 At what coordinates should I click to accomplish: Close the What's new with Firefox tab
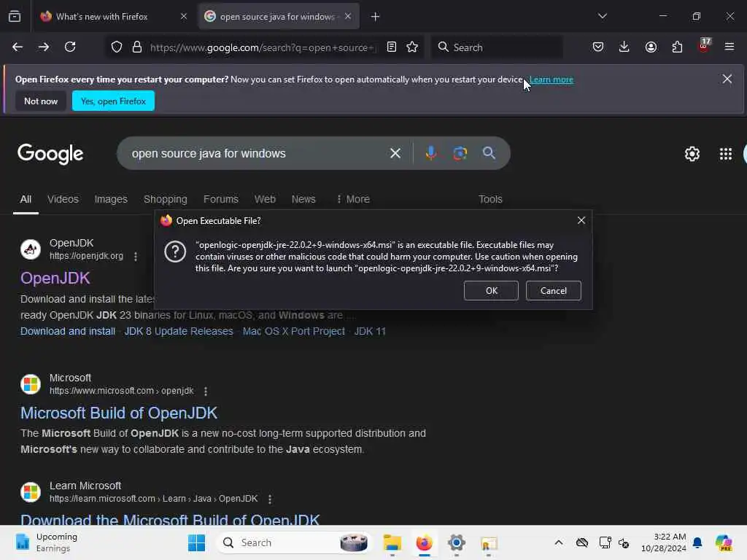(183, 16)
